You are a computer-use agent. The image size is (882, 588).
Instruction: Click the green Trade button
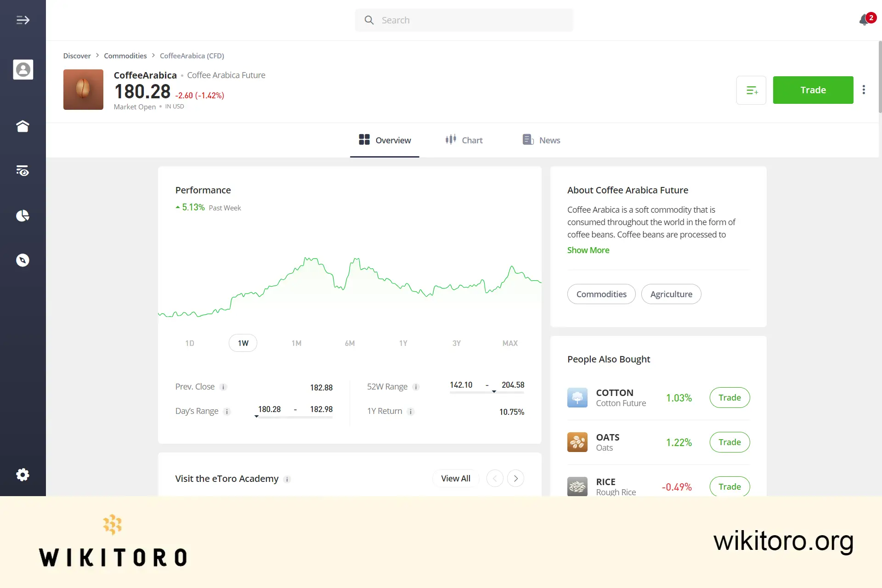tap(813, 90)
